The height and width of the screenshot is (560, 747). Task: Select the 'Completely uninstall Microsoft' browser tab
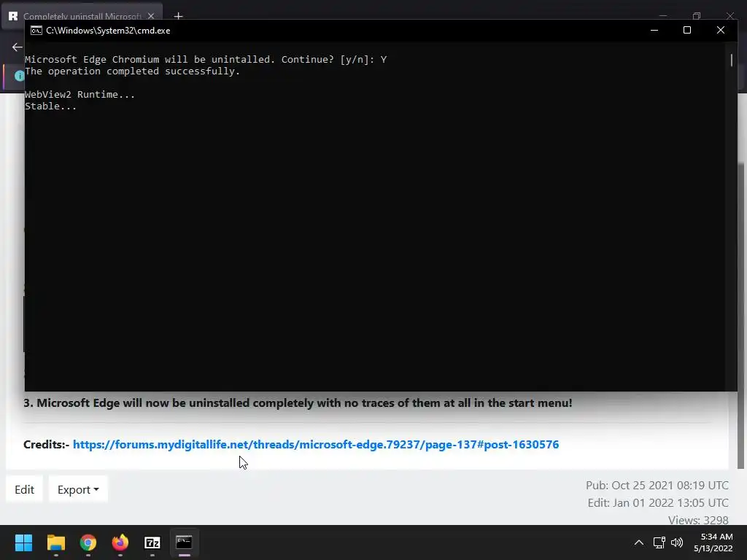click(x=82, y=16)
